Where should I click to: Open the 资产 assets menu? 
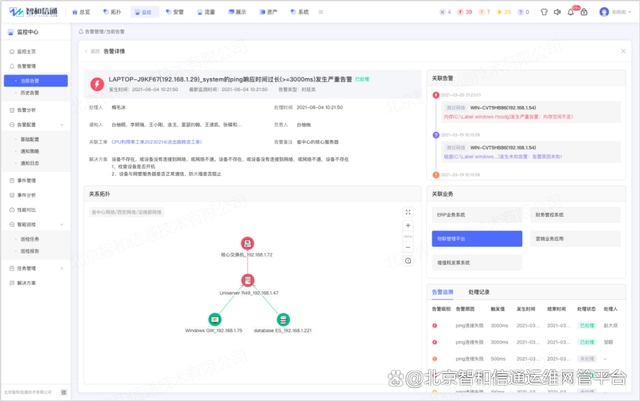coord(269,12)
